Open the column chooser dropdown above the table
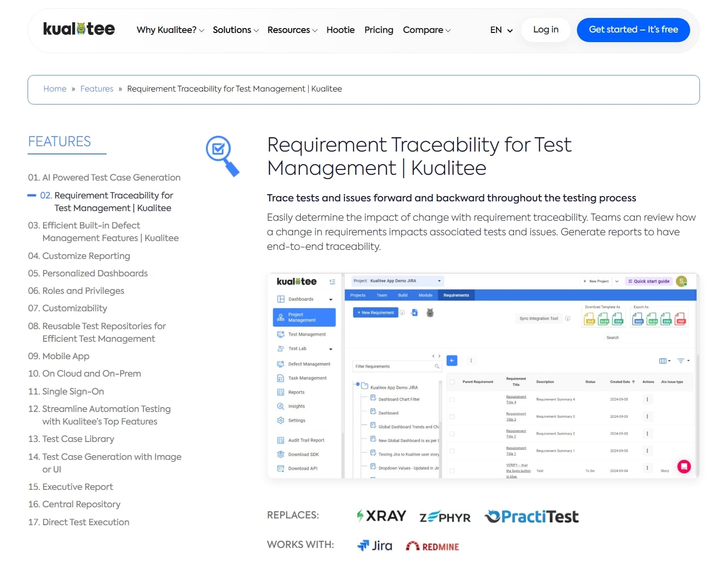 665,361
